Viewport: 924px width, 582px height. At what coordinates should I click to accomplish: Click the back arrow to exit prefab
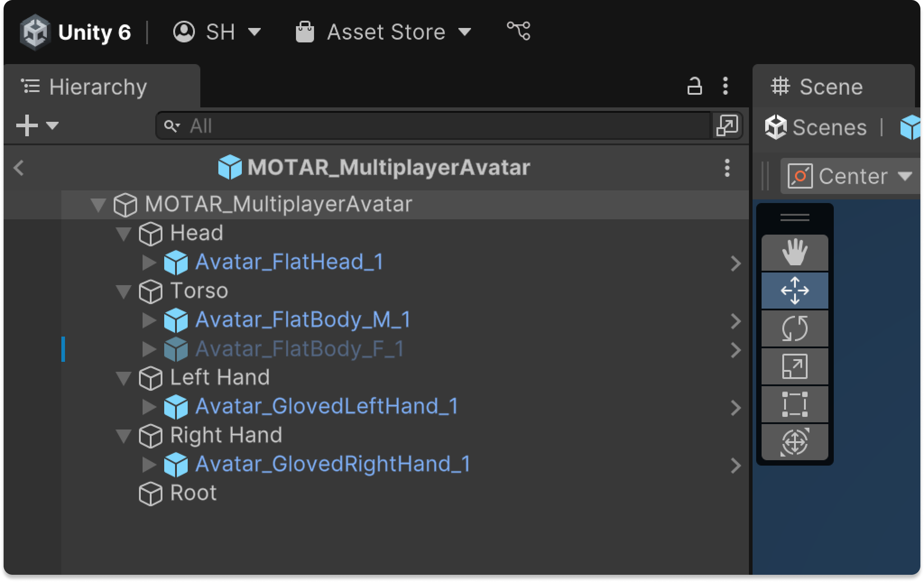point(18,168)
